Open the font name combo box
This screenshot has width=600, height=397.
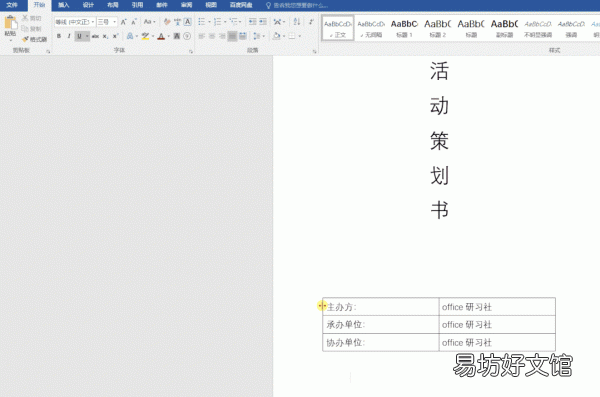(x=75, y=22)
